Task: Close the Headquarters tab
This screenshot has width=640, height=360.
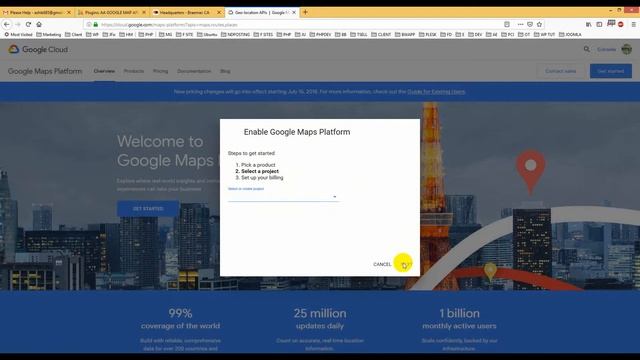Action: point(219,13)
